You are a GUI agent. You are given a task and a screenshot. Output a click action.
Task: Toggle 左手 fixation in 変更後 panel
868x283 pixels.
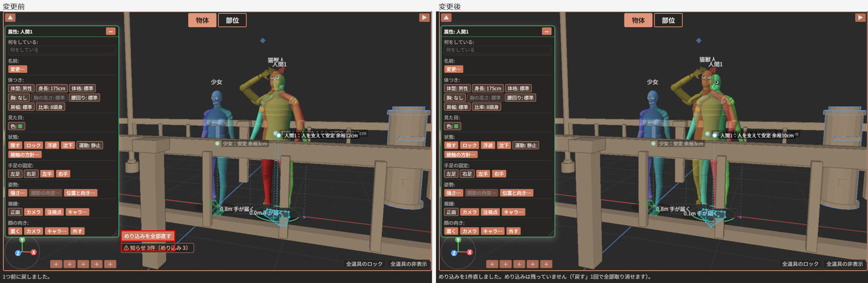click(x=483, y=174)
